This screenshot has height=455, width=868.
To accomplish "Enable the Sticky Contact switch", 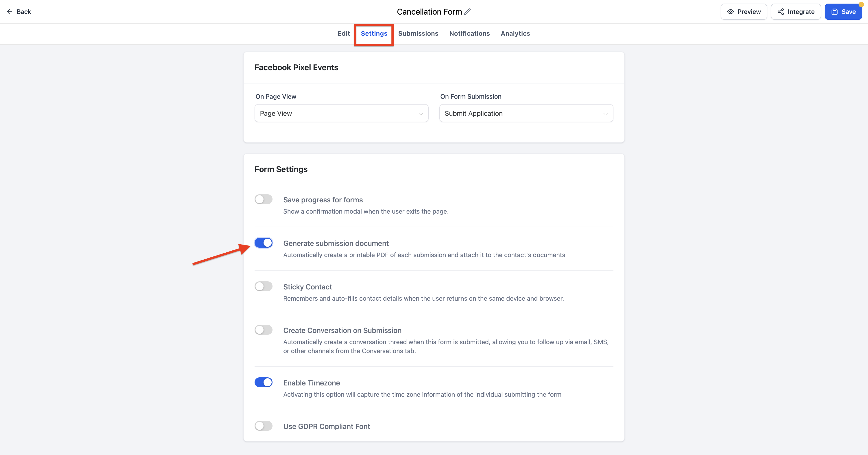I will coord(264,286).
